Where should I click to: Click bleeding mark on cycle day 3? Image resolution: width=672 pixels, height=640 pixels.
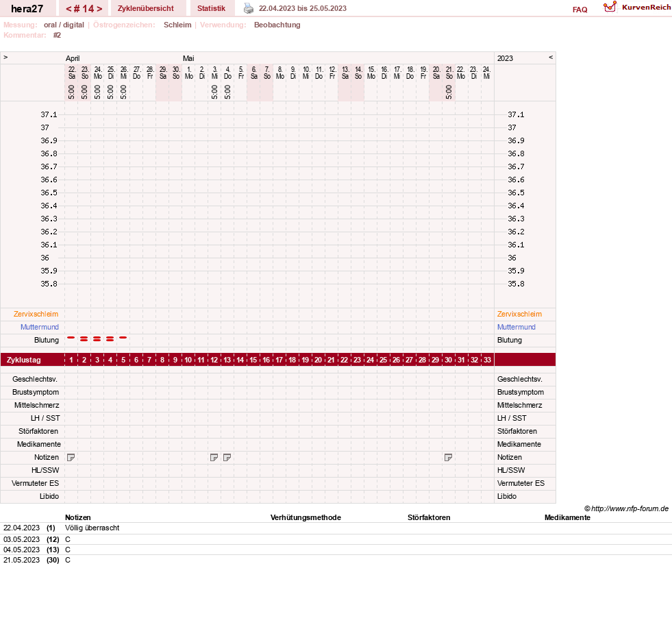(x=97, y=339)
